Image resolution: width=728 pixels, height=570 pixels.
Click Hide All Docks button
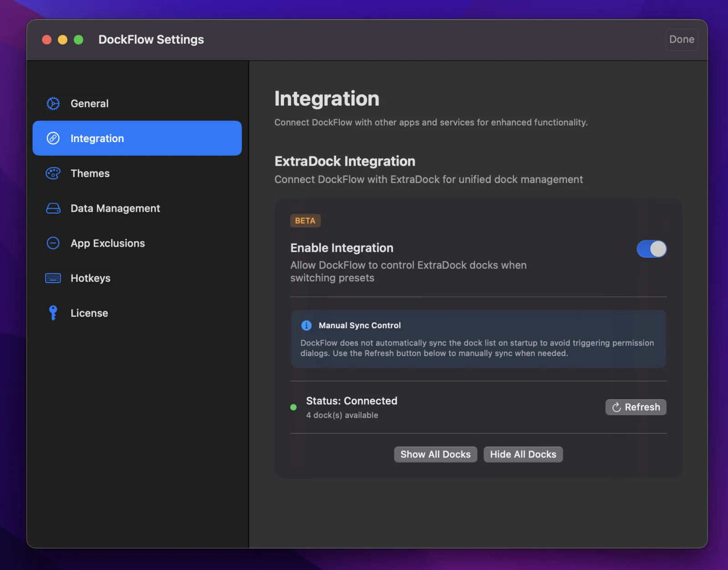(523, 454)
